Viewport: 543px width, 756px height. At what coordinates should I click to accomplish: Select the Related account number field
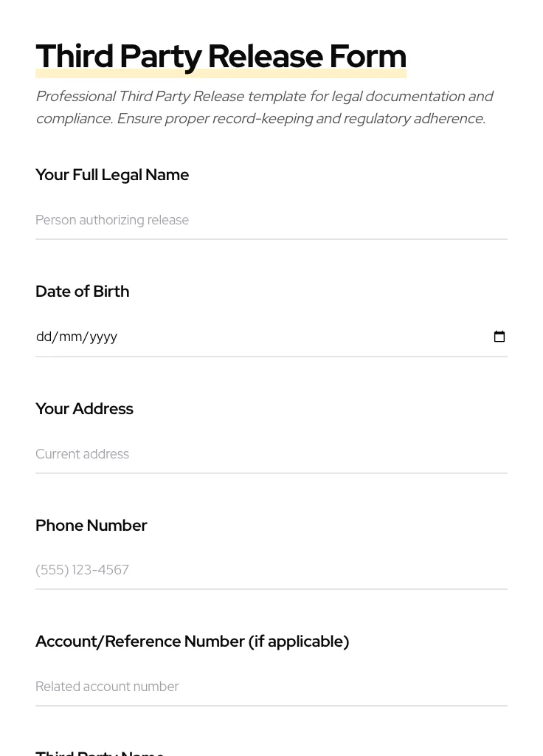pyautogui.click(x=271, y=687)
